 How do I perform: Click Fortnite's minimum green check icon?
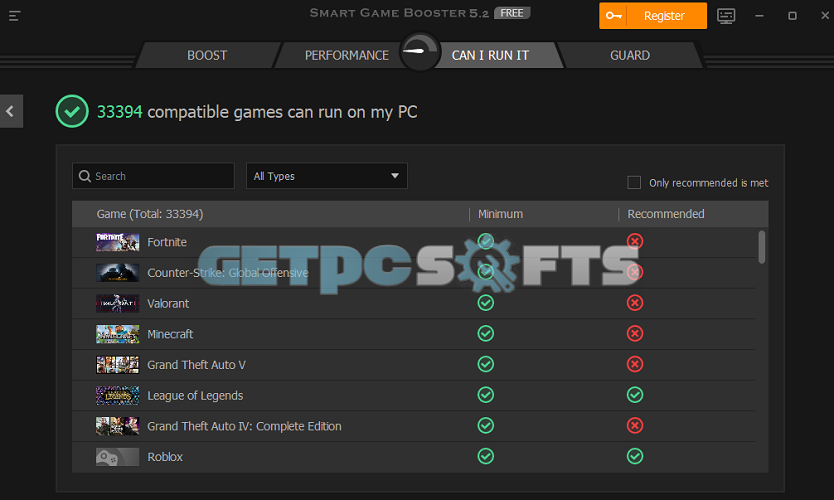point(486,241)
